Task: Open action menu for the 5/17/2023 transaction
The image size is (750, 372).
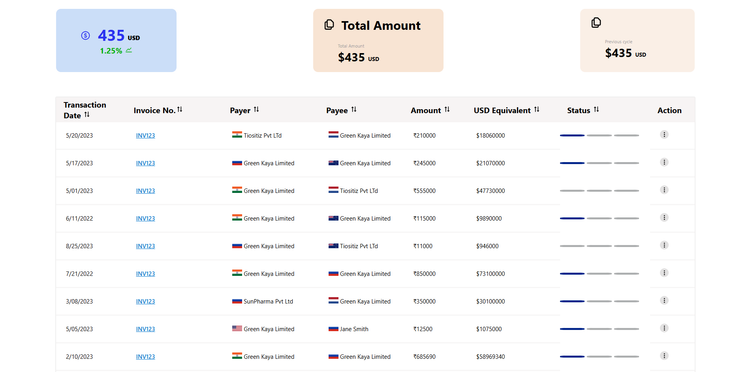Action: 664,162
